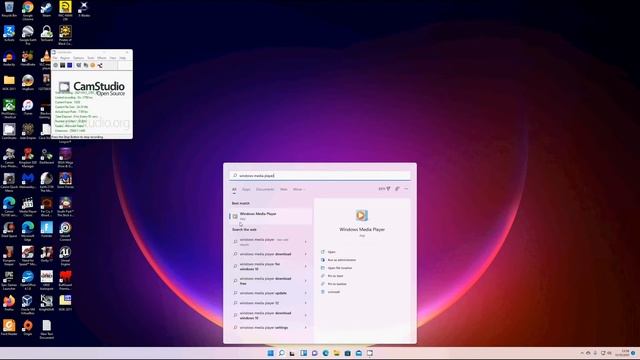Open Google Earth Pro shortcut
This screenshot has width=640, height=360.
pos(28,35)
